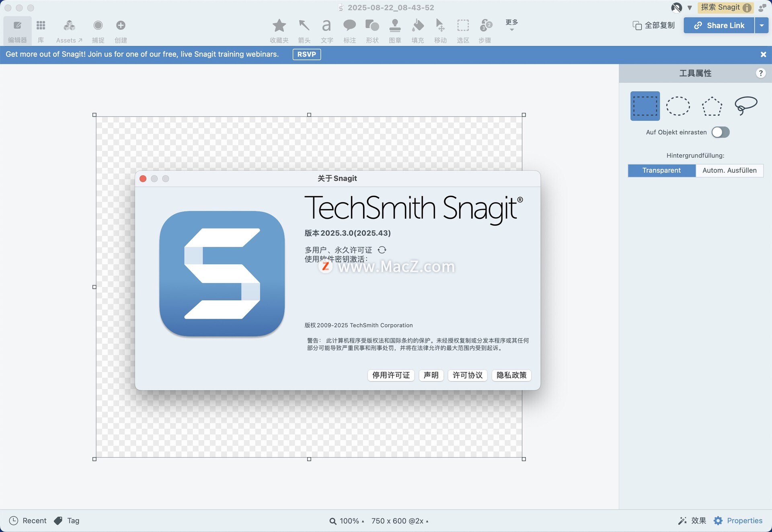
Task: Open the 100% zoom level menu
Action: pos(347,521)
